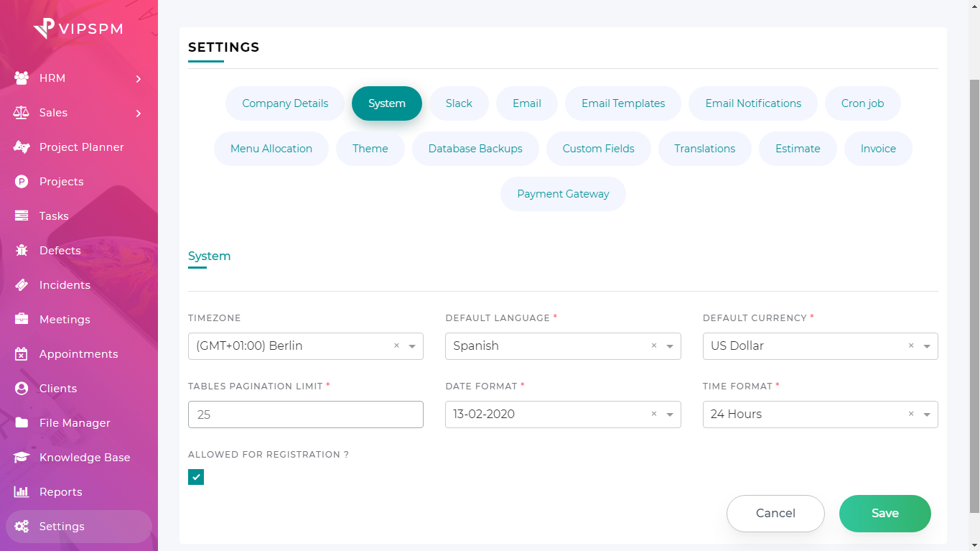
Task: Click the Appointments calendar icon
Action: 22,354
